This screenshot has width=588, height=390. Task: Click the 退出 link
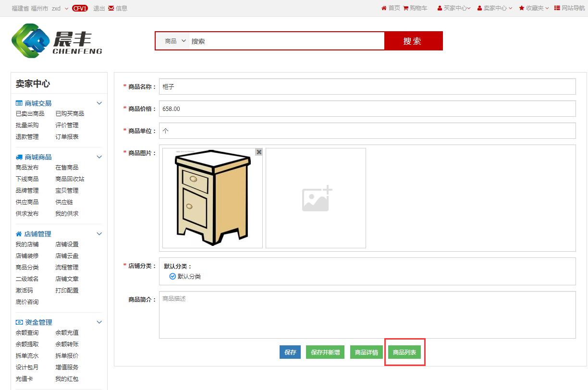coord(99,8)
